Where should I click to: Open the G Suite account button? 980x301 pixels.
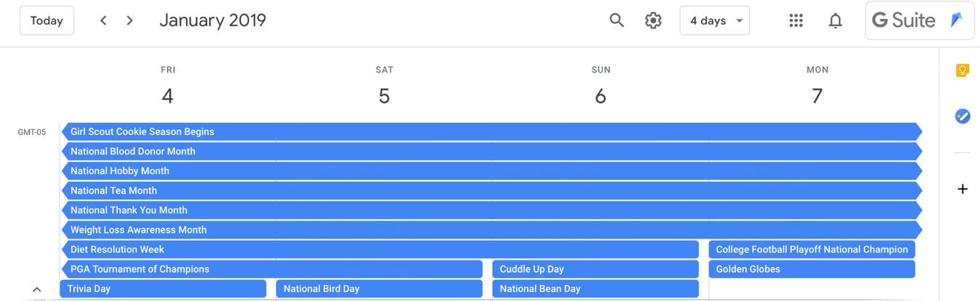[919, 20]
